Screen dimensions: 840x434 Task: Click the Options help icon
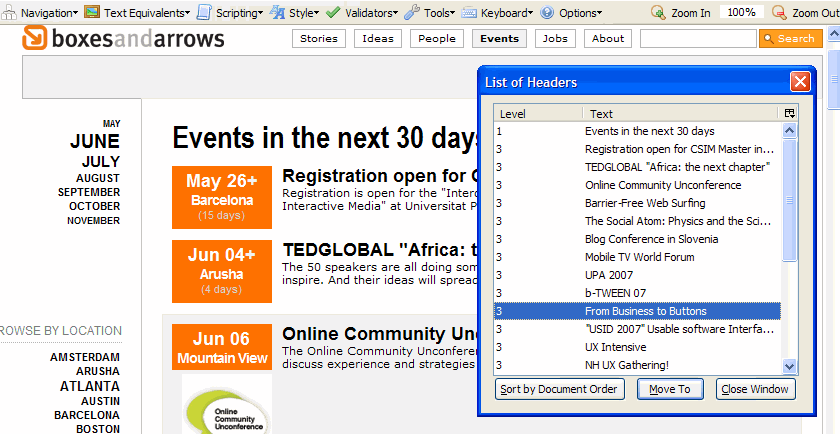coord(547,12)
